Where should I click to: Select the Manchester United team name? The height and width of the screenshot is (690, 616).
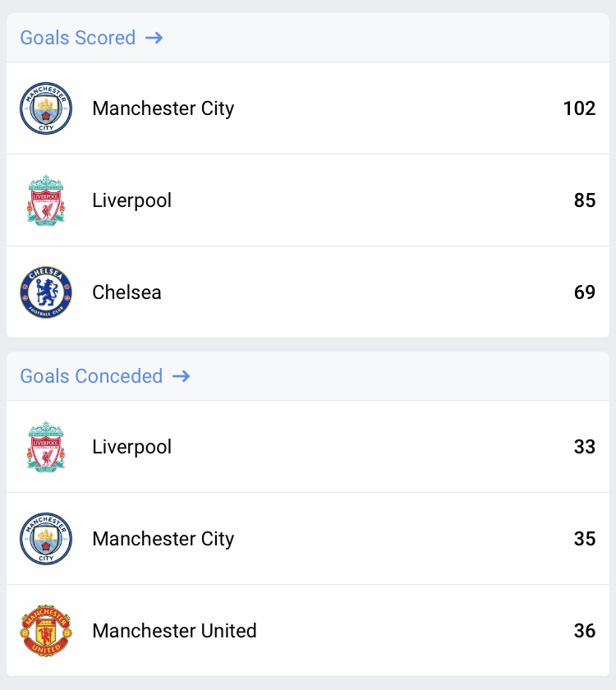click(x=174, y=631)
